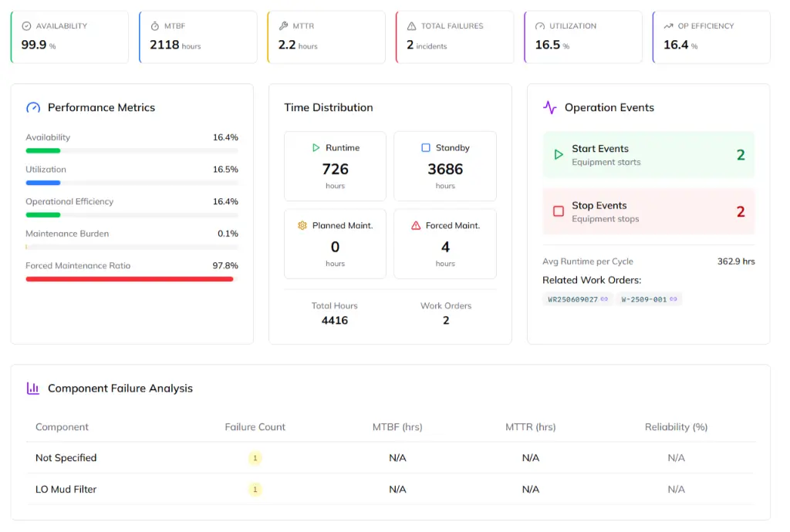
Task: Click the Performance Metrics gauge icon
Action: (x=33, y=108)
